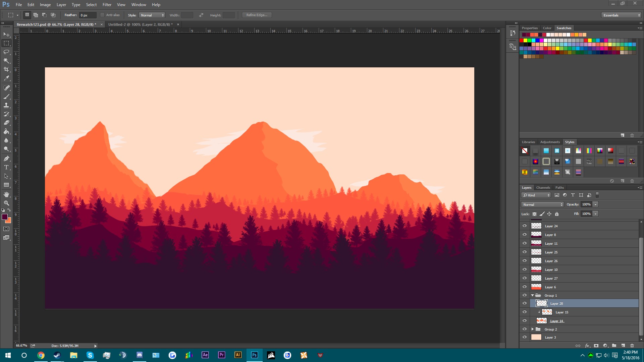Open the Layer menu
Image resolution: width=644 pixels, height=362 pixels.
coord(61,5)
